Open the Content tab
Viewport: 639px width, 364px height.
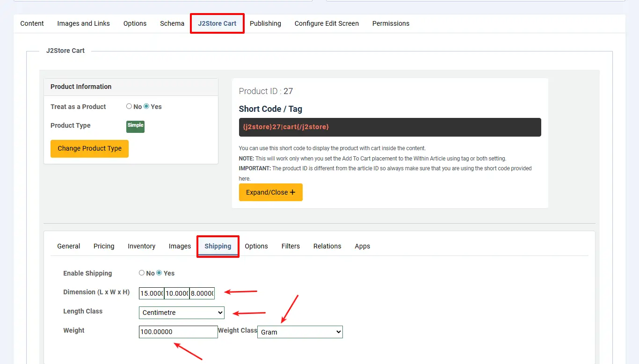point(32,23)
